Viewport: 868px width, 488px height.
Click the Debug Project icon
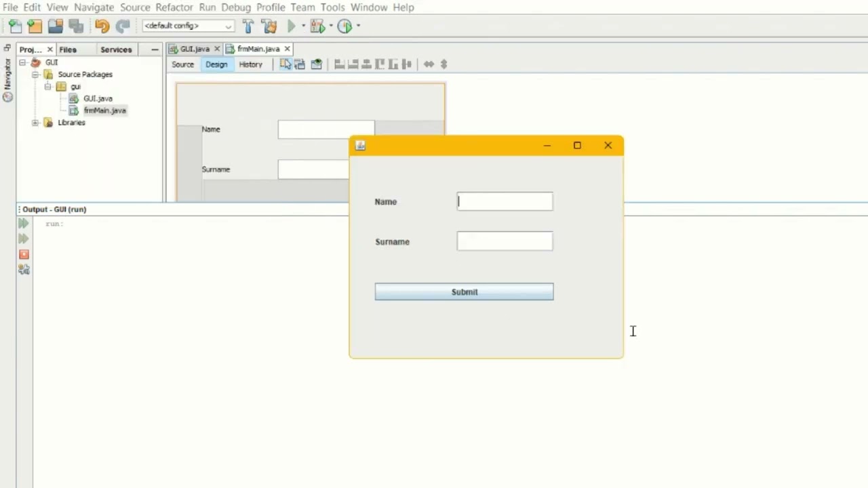click(317, 26)
